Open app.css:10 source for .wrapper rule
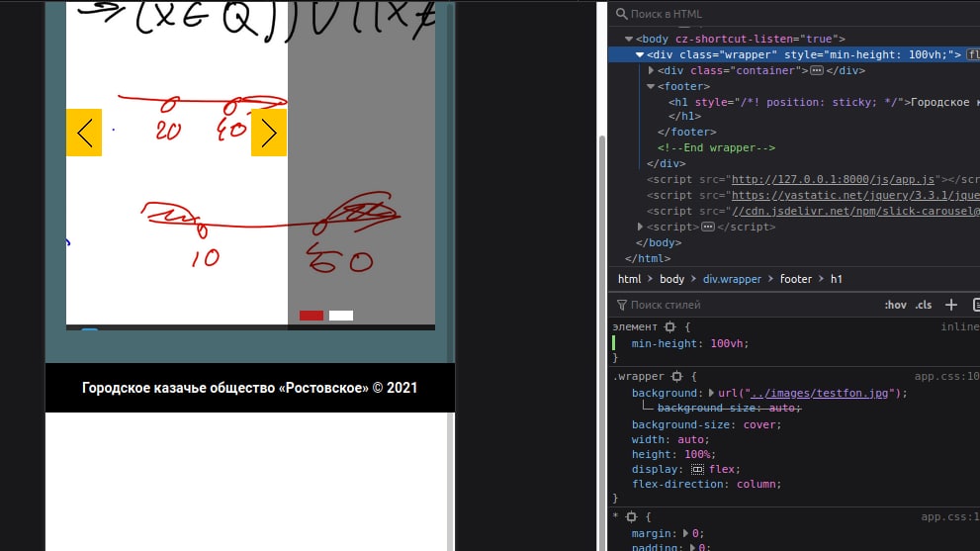 pyautogui.click(x=947, y=377)
